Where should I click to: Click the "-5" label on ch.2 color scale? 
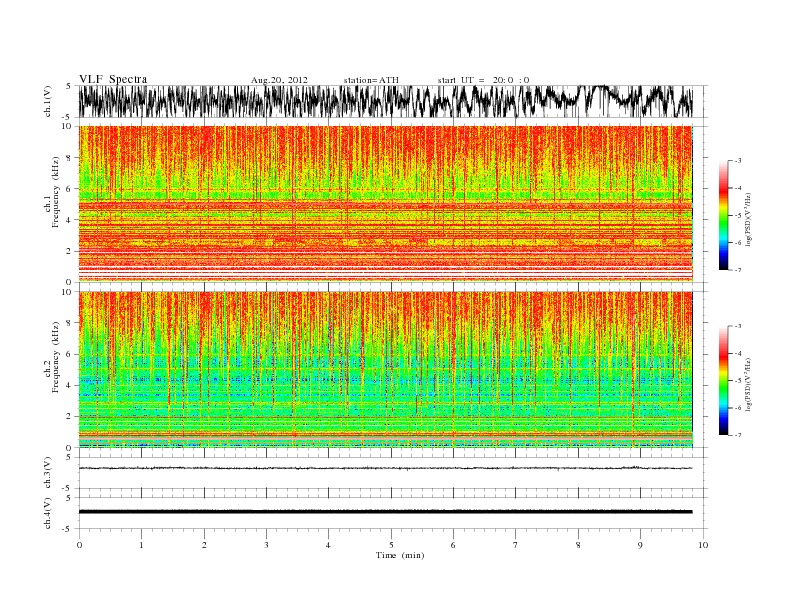[738, 381]
